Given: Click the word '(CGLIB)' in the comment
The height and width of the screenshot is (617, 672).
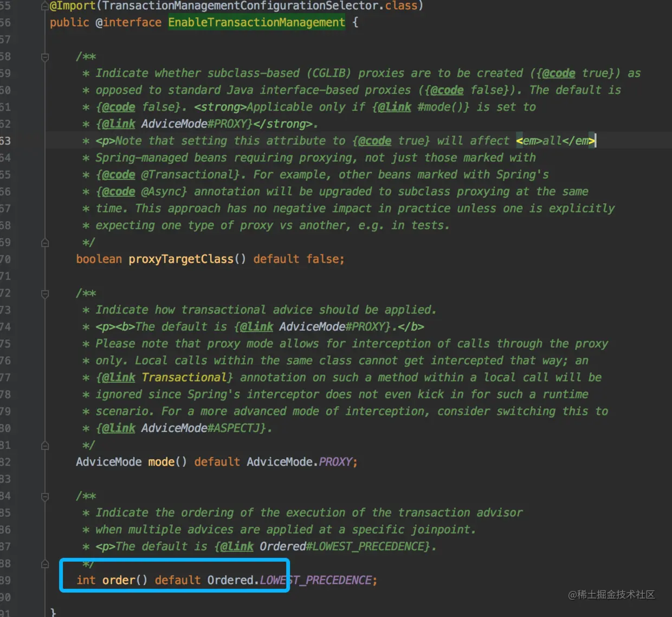Looking at the screenshot, I should (328, 74).
